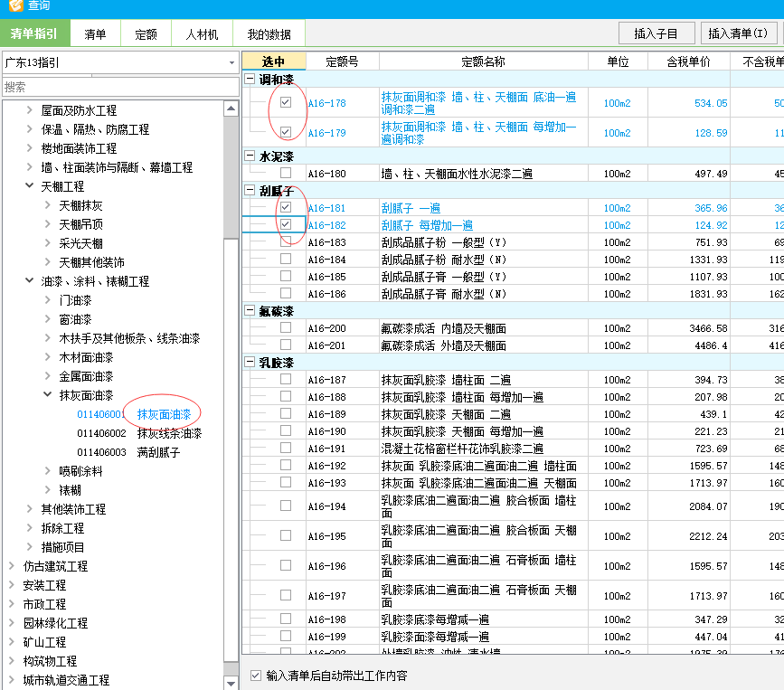Screen dimensions: 784x690
Task: Select 011406001 抹灰面油漆 item
Action: pos(134,414)
